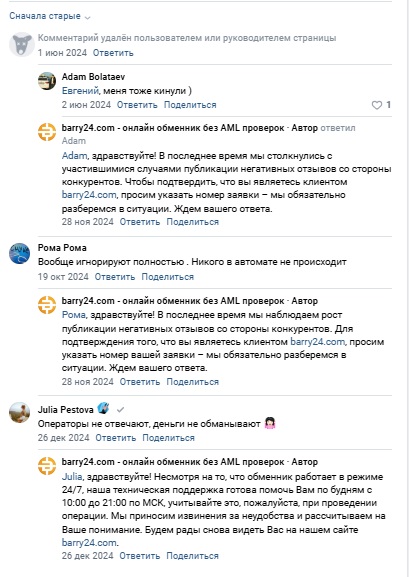Open Рома Рома's avatar picture
This screenshot has width=409, height=577.
(20, 253)
